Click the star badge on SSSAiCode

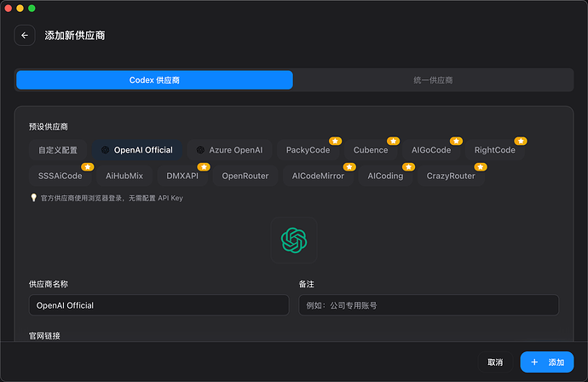88,167
